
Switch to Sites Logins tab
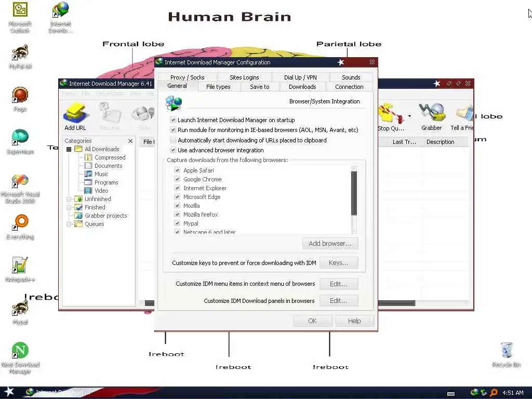[244, 77]
